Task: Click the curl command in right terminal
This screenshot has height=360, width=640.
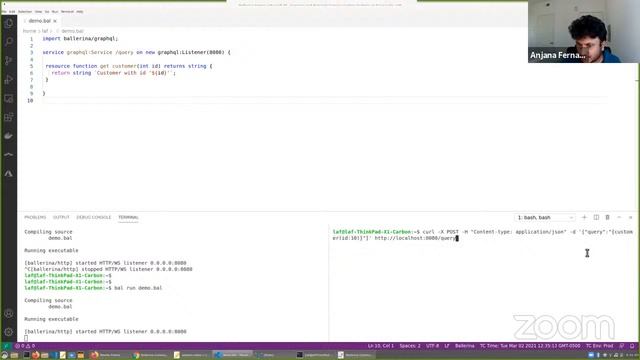Action: tap(482, 235)
